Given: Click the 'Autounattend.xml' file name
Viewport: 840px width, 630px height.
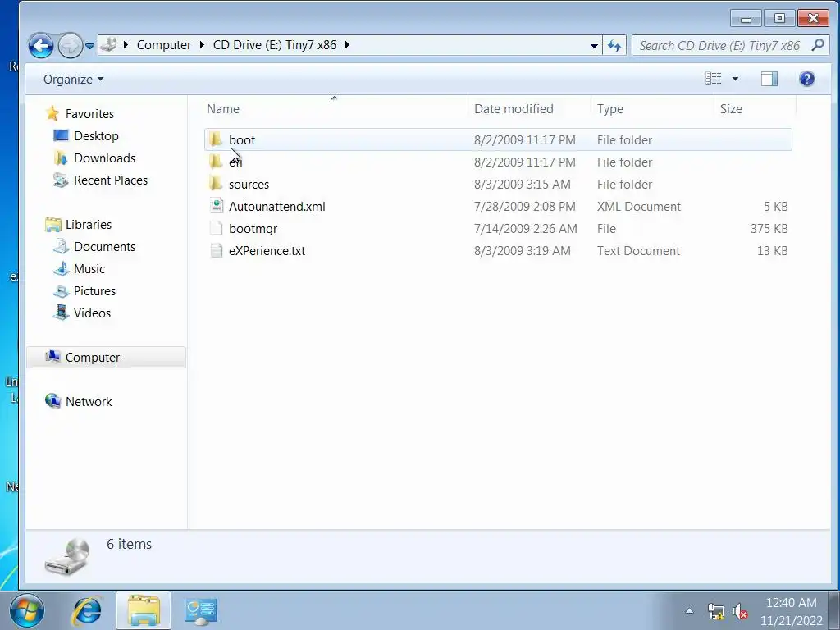Looking at the screenshot, I should [277, 206].
